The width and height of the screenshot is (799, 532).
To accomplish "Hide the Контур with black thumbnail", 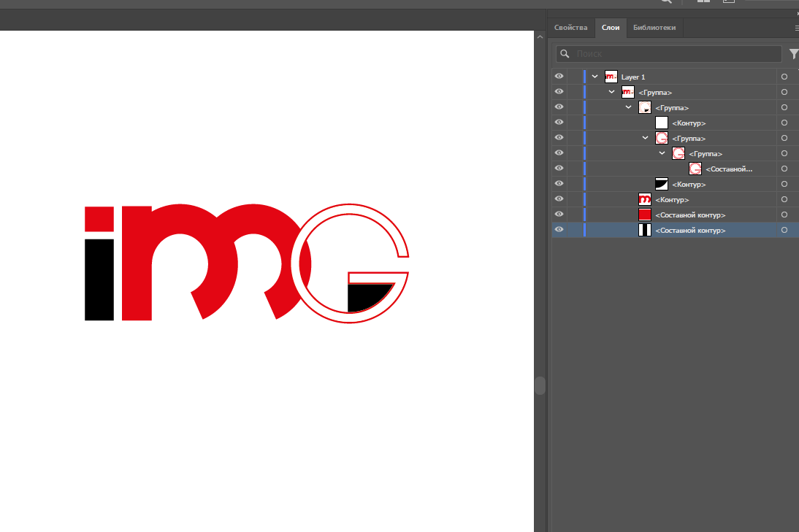I will tap(559, 184).
